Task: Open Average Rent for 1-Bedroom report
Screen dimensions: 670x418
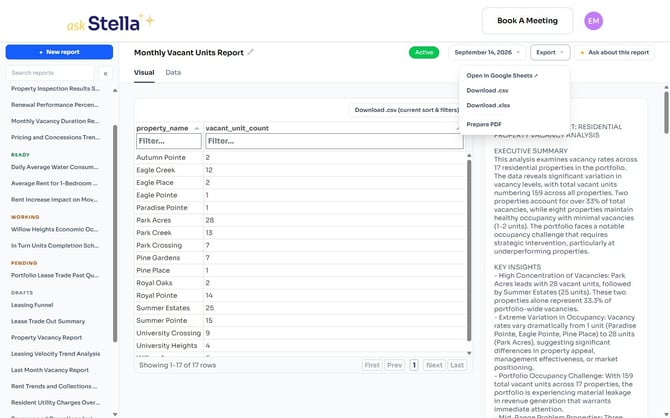Action: [54, 183]
